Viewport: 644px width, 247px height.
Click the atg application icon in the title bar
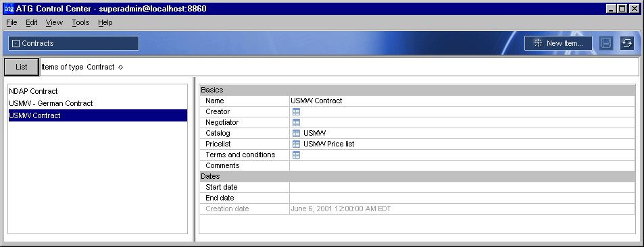pos(9,9)
